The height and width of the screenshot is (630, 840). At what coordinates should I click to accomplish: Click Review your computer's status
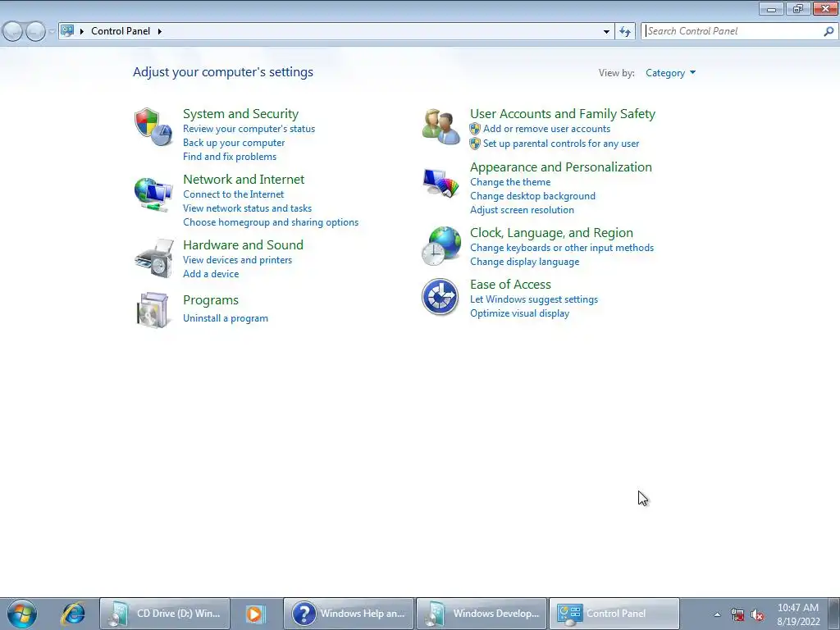click(x=249, y=129)
